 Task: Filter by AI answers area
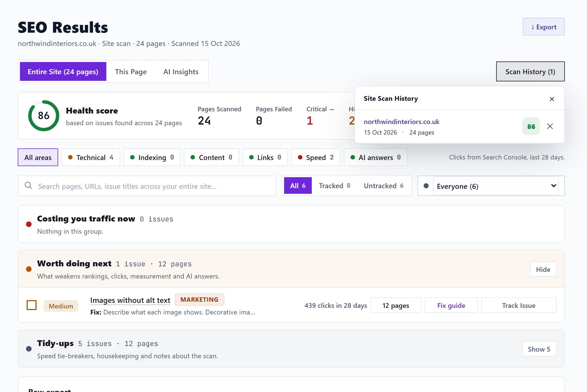click(x=376, y=157)
